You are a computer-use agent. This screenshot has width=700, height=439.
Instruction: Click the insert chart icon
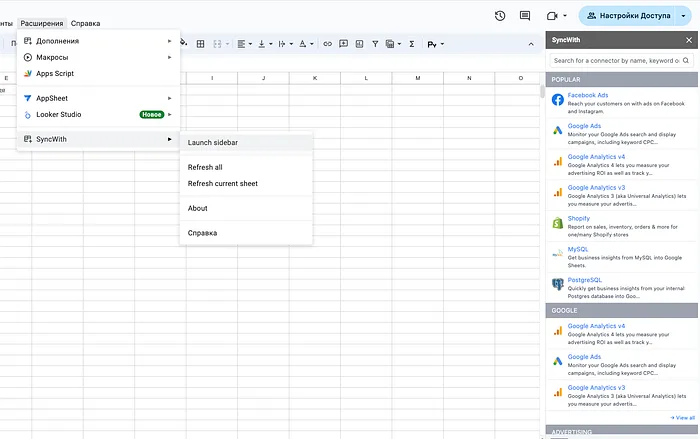[x=359, y=44]
